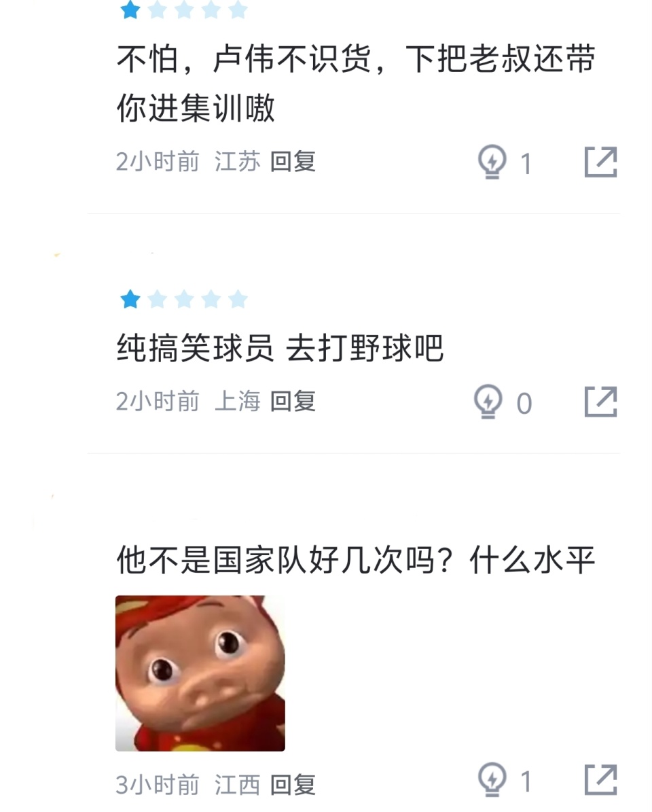Open comment 他不是国家队好几次吗
This screenshot has width=652, height=812.
coord(356,560)
